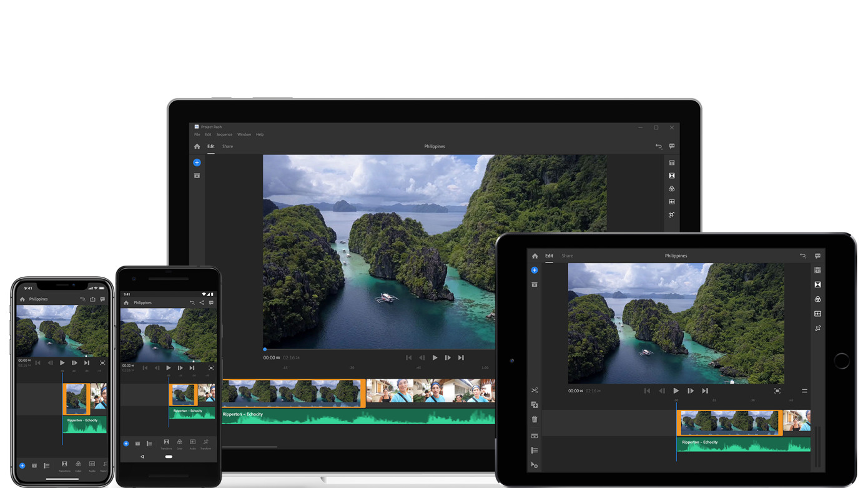The height and width of the screenshot is (488, 868).
Task: Enable snapping with the pointer icon on the tablet
Action: (535, 465)
